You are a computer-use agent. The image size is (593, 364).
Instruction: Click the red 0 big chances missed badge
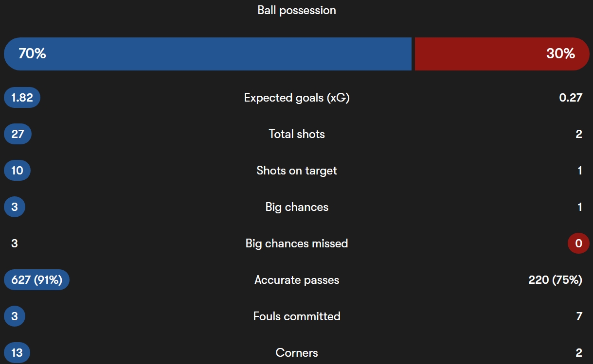[578, 243]
